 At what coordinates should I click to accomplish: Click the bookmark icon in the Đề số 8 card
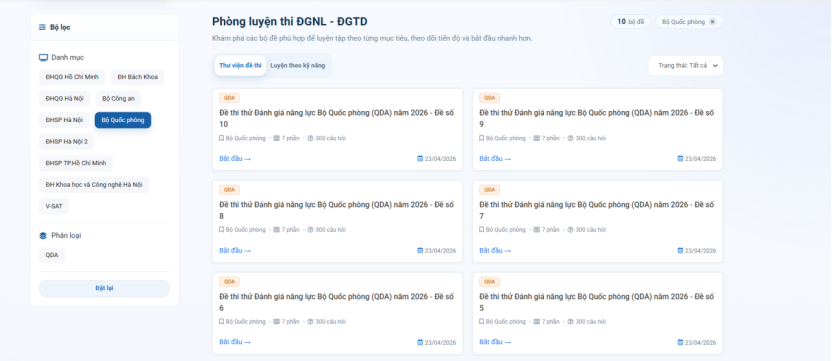pyautogui.click(x=222, y=230)
